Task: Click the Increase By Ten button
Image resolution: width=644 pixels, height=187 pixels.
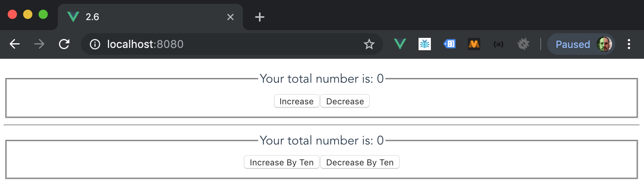Action: (x=282, y=162)
